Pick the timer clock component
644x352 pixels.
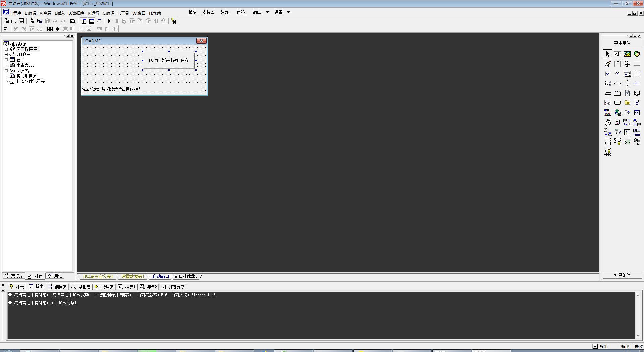point(608,122)
